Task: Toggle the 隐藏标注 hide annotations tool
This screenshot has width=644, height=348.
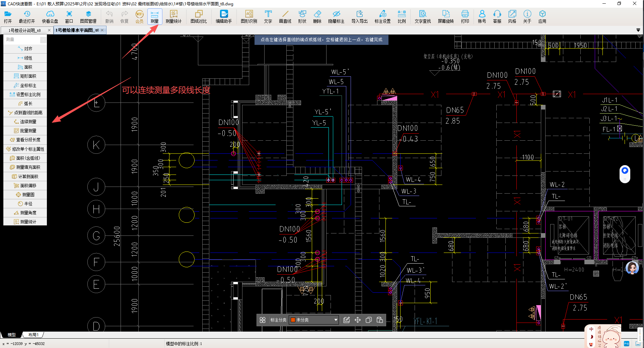Action: [336, 16]
